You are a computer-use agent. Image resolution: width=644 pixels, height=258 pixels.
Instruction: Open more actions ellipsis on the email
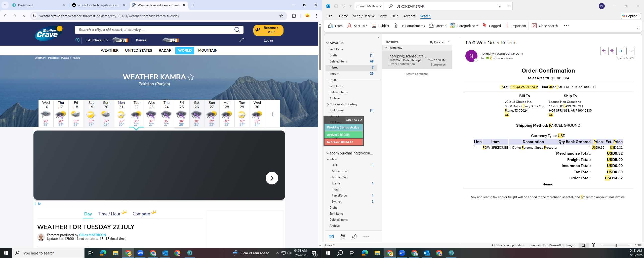tap(630, 51)
